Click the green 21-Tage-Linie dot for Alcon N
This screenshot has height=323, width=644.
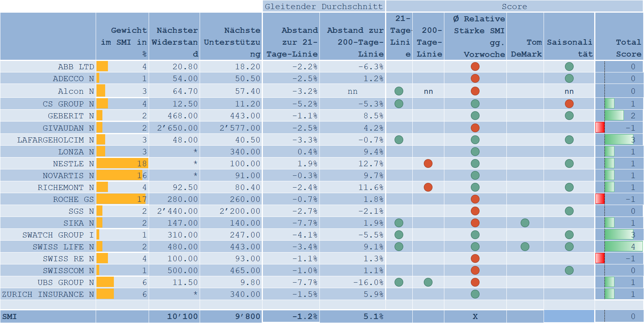[399, 91]
